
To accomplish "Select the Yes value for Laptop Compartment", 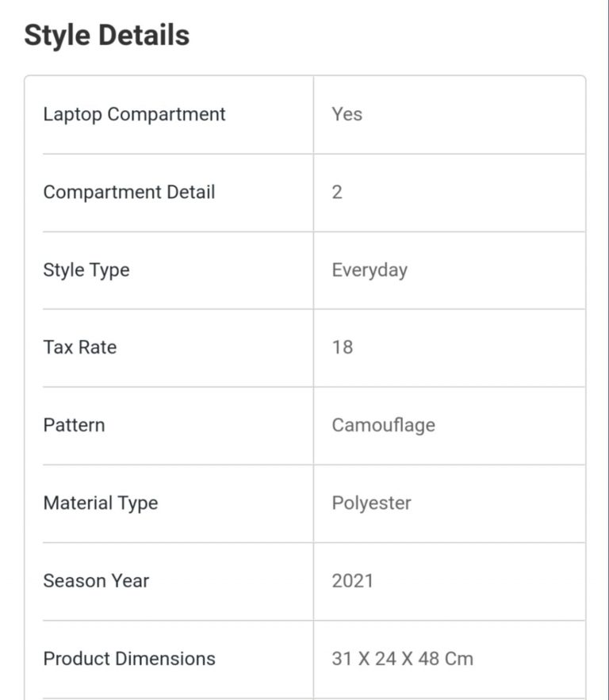I will point(347,114).
